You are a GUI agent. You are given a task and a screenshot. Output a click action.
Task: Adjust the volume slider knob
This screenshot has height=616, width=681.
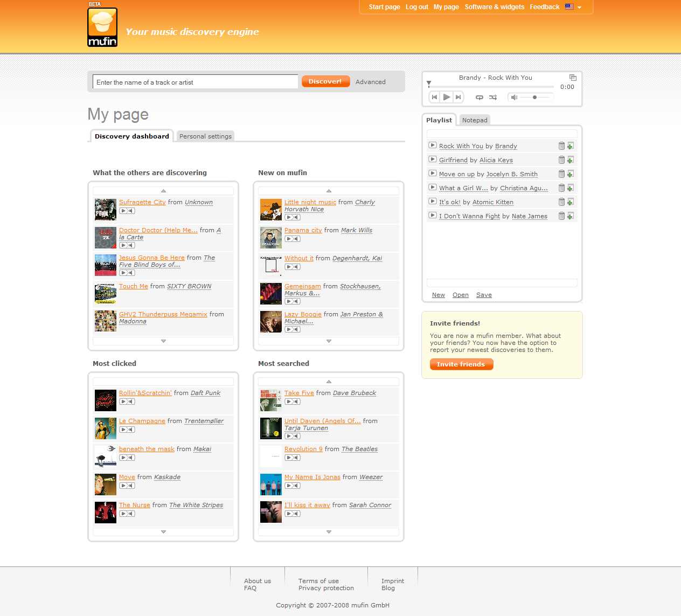[x=534, y=98]
